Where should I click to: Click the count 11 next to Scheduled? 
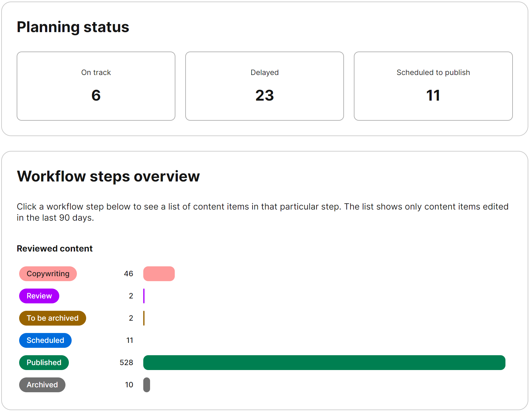(x=130, y=340)
